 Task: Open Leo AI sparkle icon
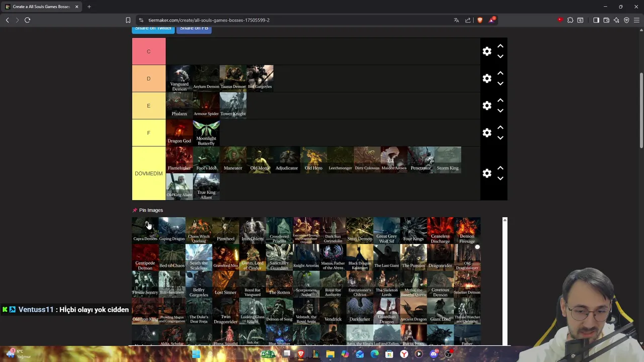(x=616, y=20)
